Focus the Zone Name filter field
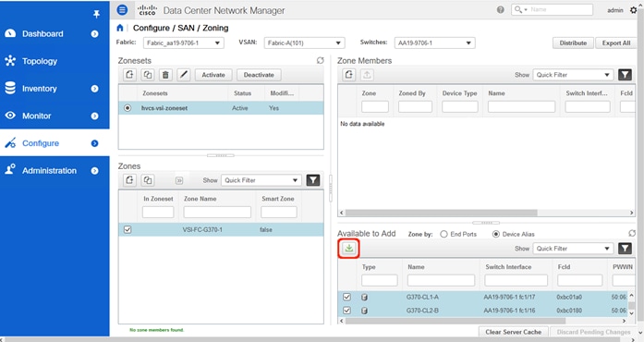This screenshot has width=644, height=342. pos(217,212)
